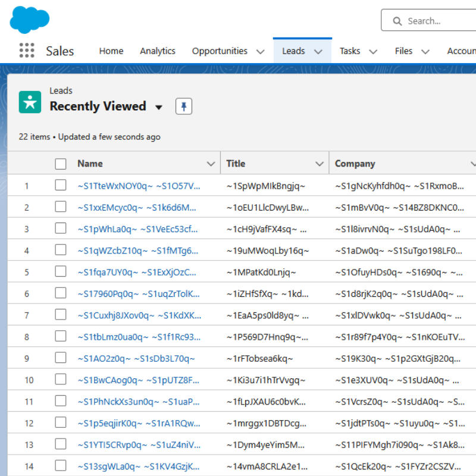Click the Salesforce cloud logo
This screenshot has width=476, height=476.
point(29,20)
